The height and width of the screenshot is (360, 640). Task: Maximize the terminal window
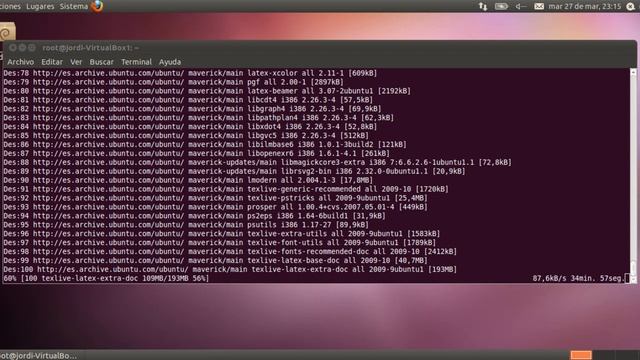[x=32, y=48]
